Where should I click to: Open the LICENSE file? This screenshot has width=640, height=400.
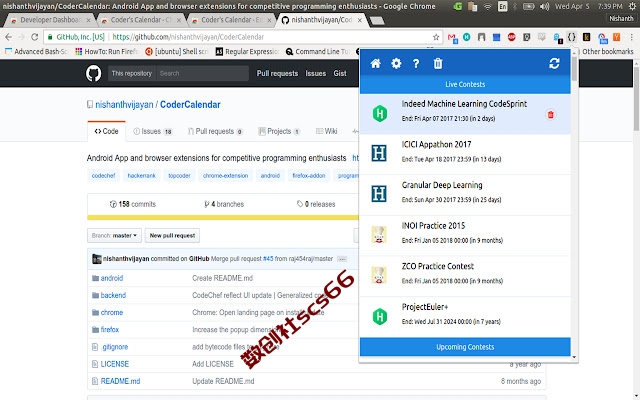click(115, 364)
